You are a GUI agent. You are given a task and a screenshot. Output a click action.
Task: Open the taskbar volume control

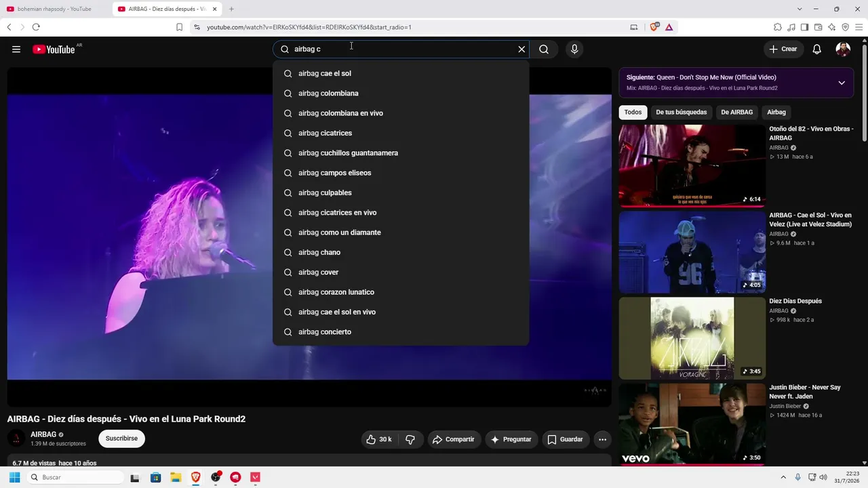click(x=823, y=477)
